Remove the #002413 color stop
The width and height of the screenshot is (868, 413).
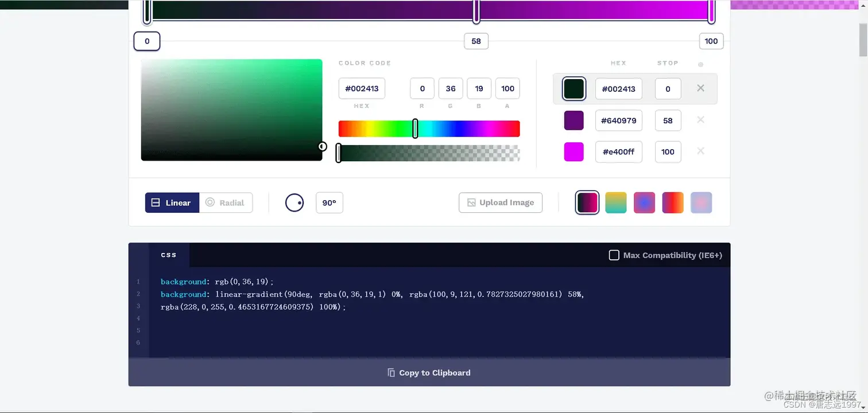click(x=700, y=88)
